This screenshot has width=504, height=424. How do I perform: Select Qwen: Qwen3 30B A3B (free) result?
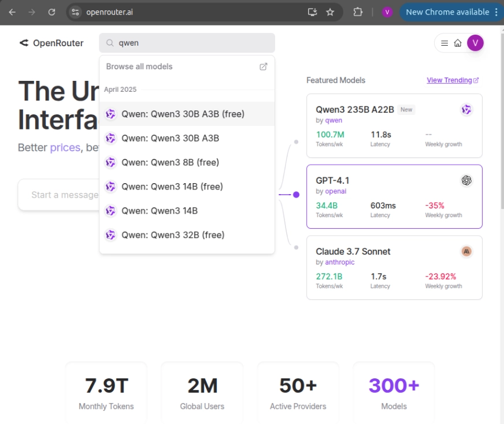pos(183,114)
